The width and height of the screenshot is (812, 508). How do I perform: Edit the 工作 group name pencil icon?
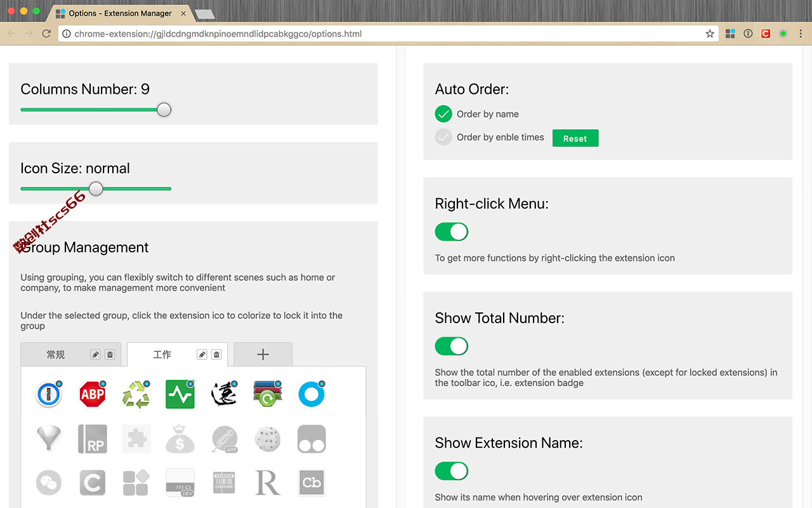(202, 355)
